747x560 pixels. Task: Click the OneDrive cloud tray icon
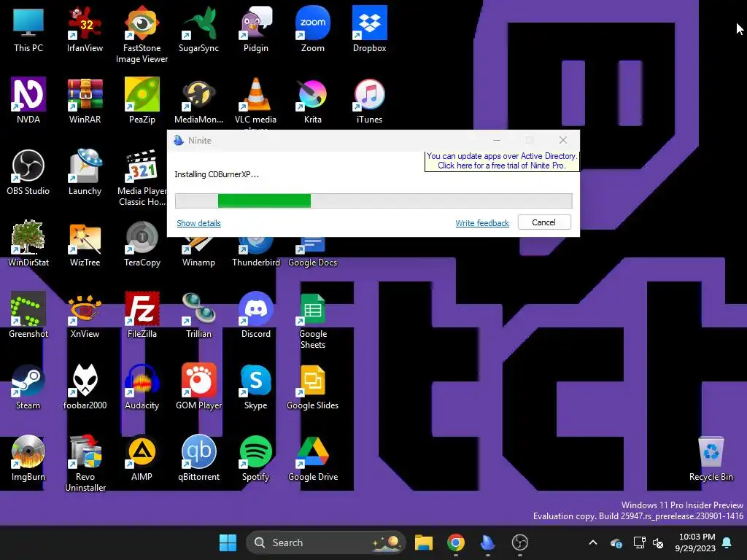616,542
